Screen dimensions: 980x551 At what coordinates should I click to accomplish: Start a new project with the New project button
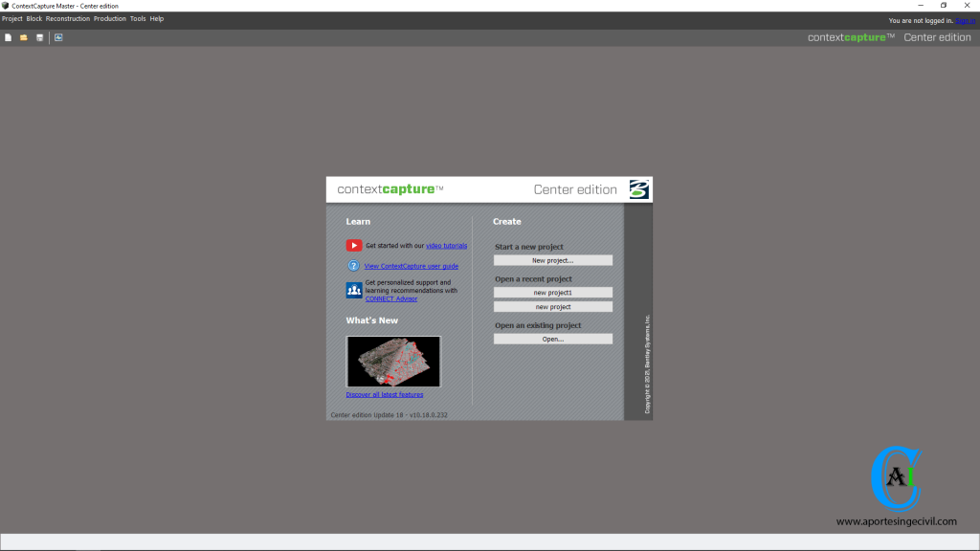pyautogui.click(x=552, y=259)
